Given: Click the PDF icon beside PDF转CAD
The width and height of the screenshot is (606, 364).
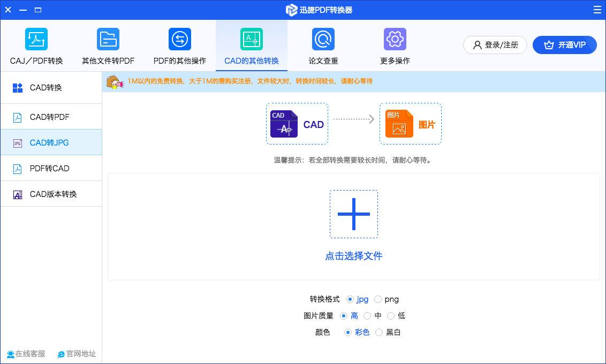Looking at the screenshot, I should [x=17, y=169].
